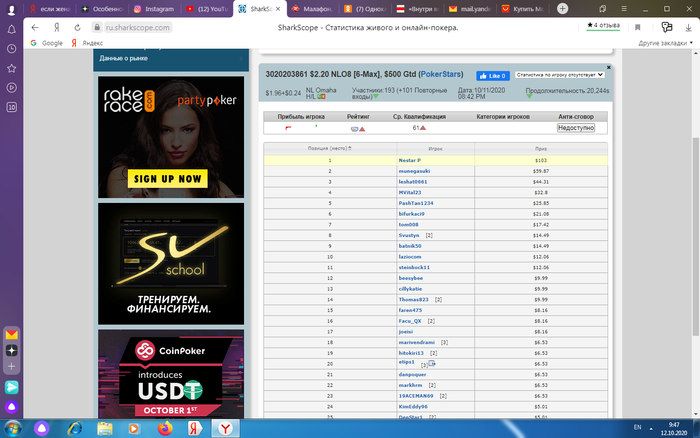700x438 pixels.
Task: Open Windows Start menu
Action: [x=12, y=429]
